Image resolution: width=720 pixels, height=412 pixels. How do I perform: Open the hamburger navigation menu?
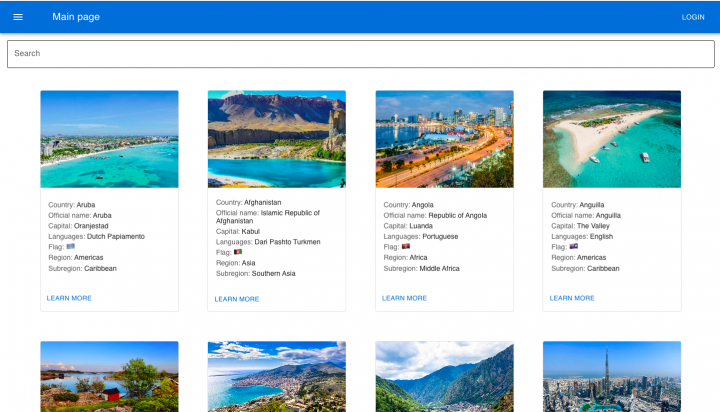18,17
